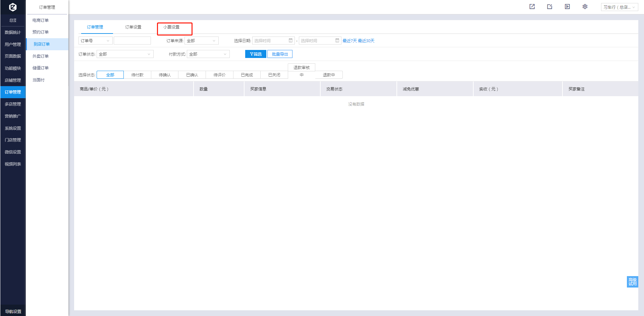The image size is (644, 316).
Task: Click the end date calendar icon
Action: click(x=337, y=41)
